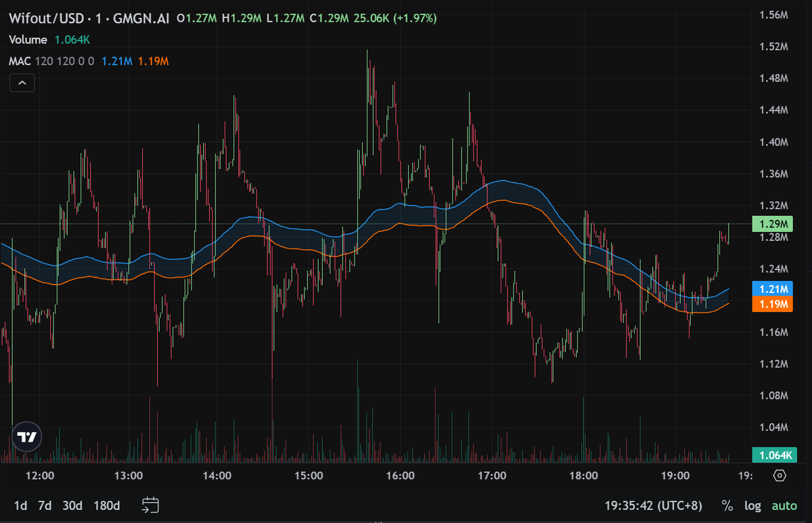The image size is (812, 523).
Task: Toggle auto scale mode
Action: pyautogui.click(x=784, y=505)
